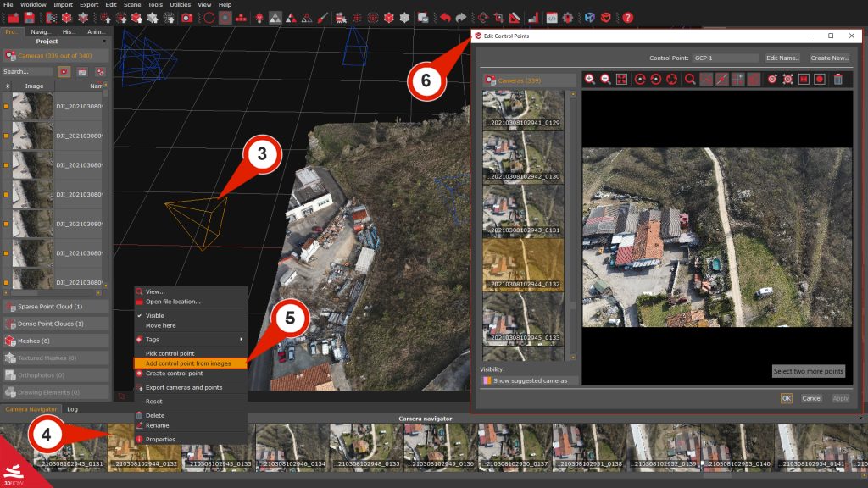
Task: Click the Edit Name... button
Action: tap(782, 58)
